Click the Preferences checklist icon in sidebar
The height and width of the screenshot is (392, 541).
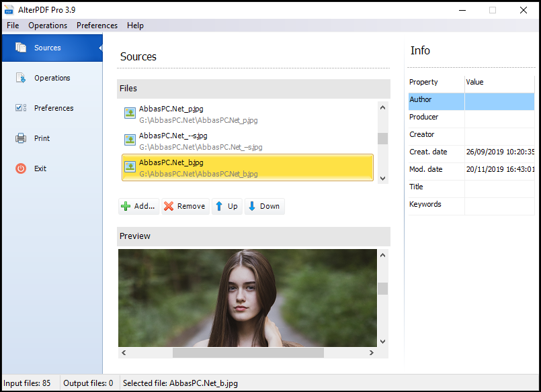(x=21, y=108)
